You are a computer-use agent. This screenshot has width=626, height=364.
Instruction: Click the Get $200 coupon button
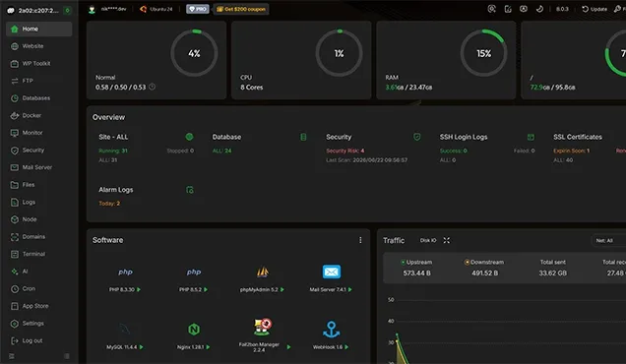pyautogui.click(x=241, y=9)
